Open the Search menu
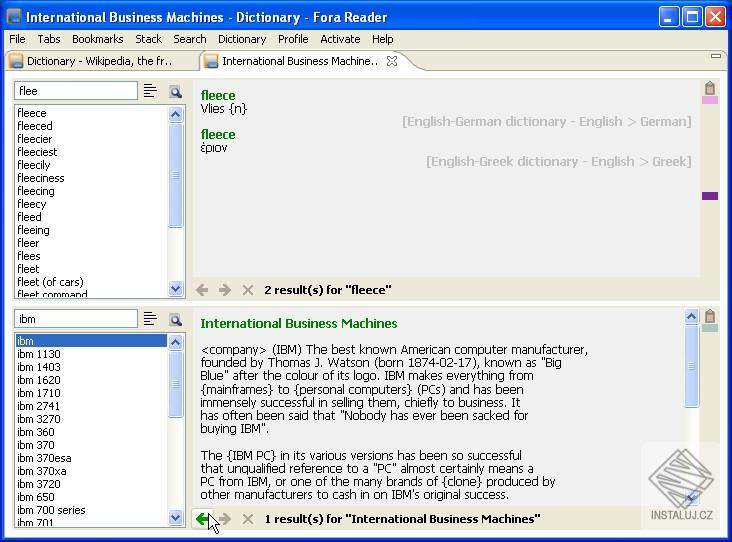This screenshot has height=542, width=732. click(x=190, y=39)
